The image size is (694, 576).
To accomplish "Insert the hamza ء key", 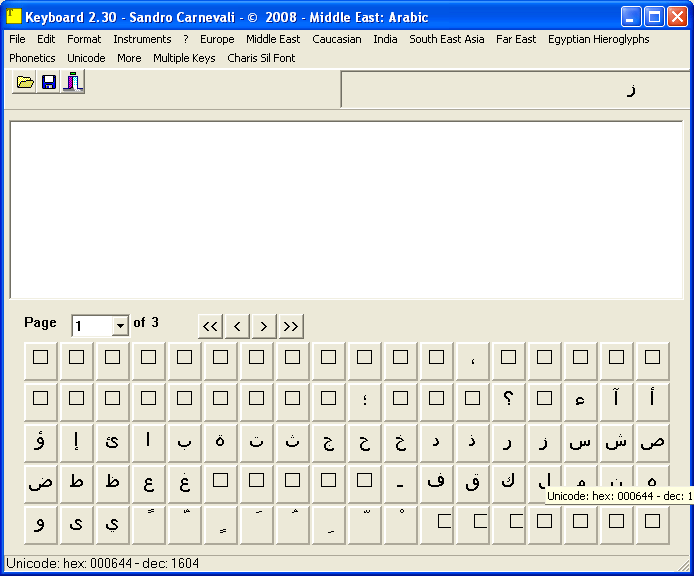I will (x=580, y=402).
